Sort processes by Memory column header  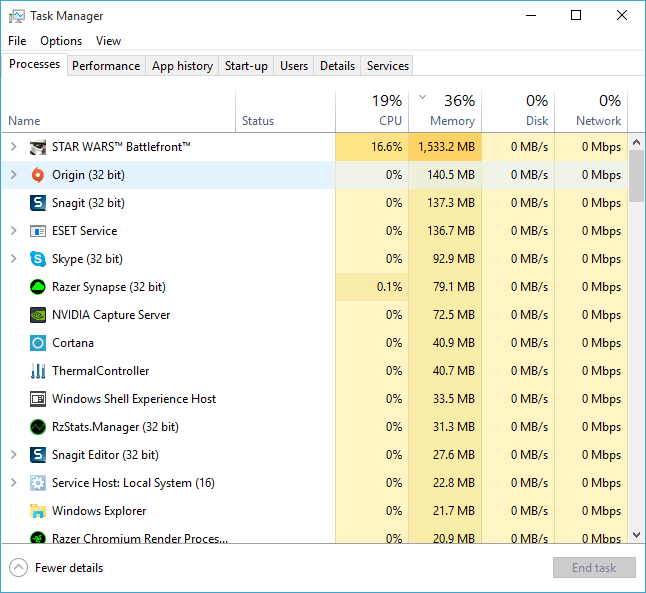click(x=445, y=112)
